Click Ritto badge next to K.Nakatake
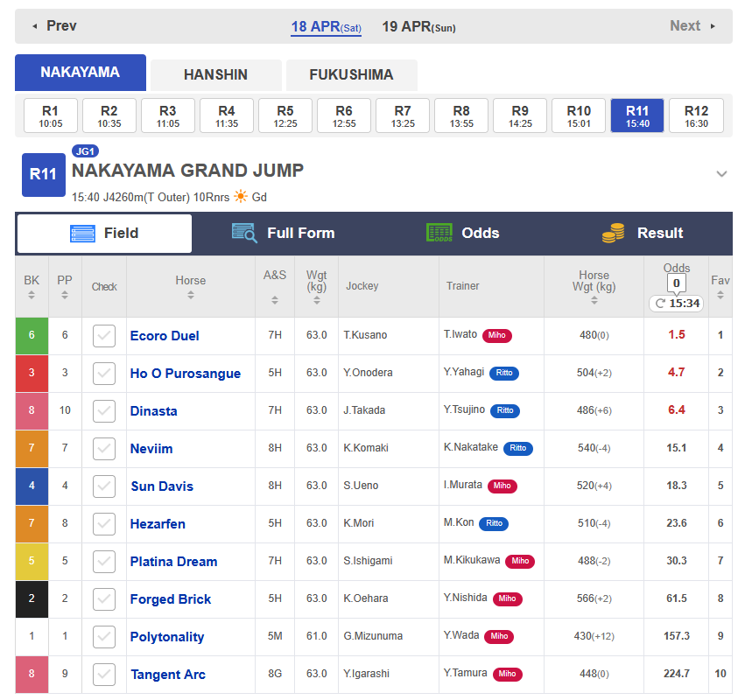Viewport: 745px width, 700px height. [518, 448]
